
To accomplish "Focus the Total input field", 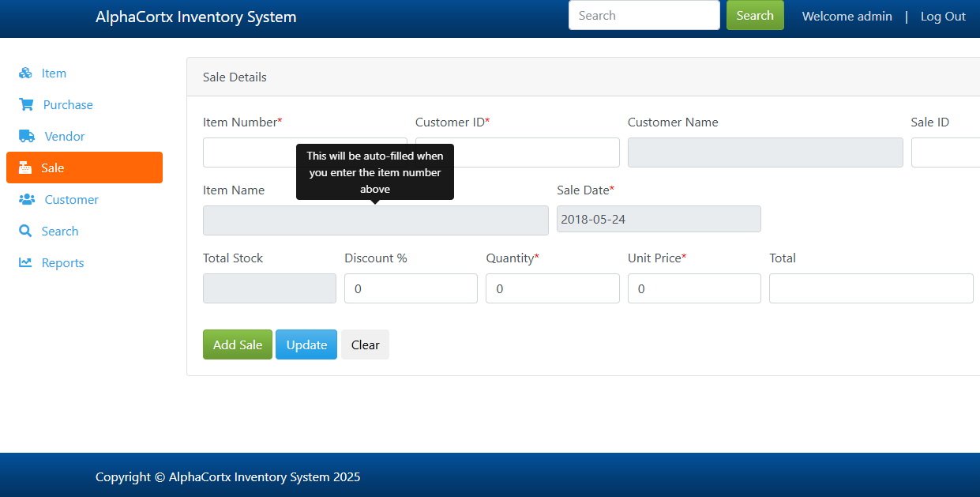I will pos(871,288).
